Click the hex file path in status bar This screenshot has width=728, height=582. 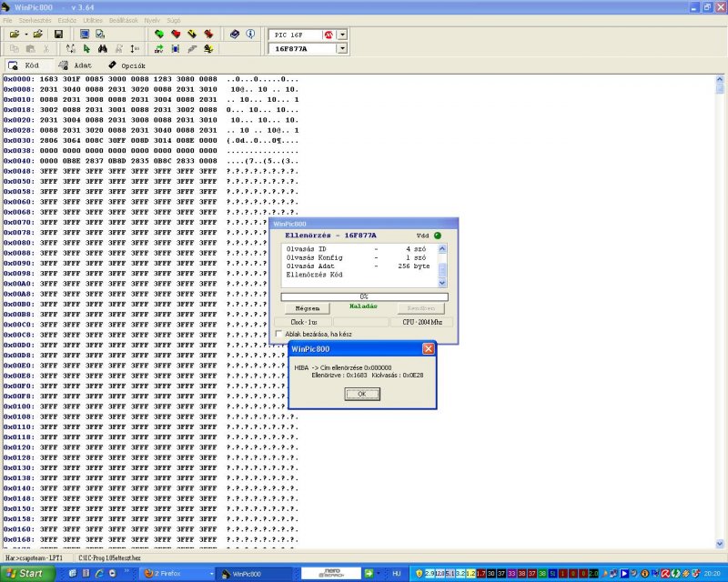109,557
